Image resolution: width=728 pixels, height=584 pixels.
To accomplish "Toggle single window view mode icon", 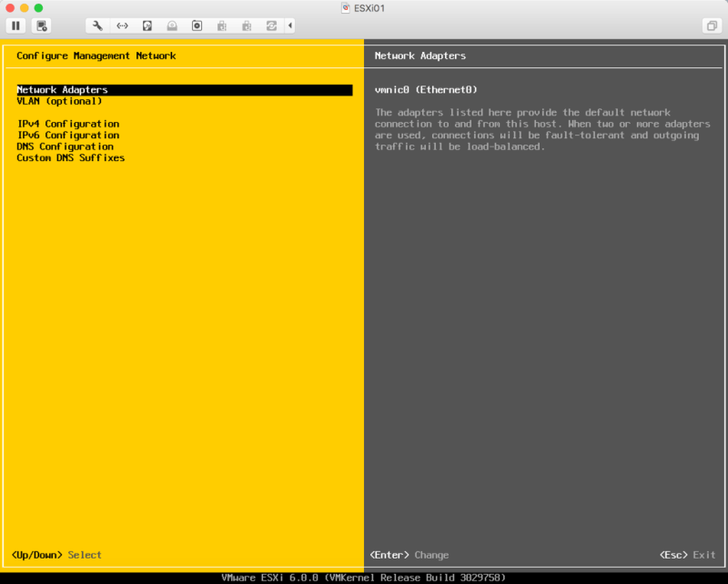I will click(x=711, y=25).
